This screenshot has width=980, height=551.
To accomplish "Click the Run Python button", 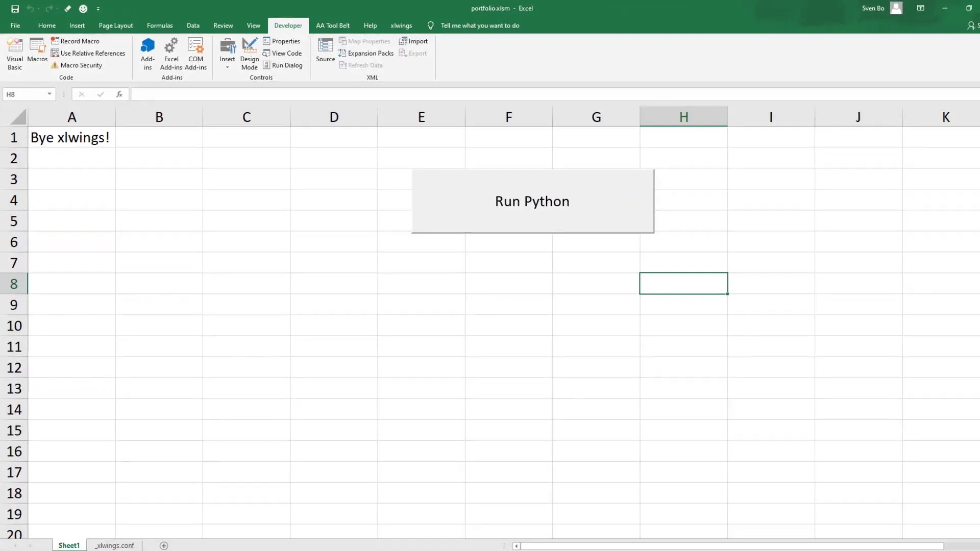I will (x=532, y=201).
